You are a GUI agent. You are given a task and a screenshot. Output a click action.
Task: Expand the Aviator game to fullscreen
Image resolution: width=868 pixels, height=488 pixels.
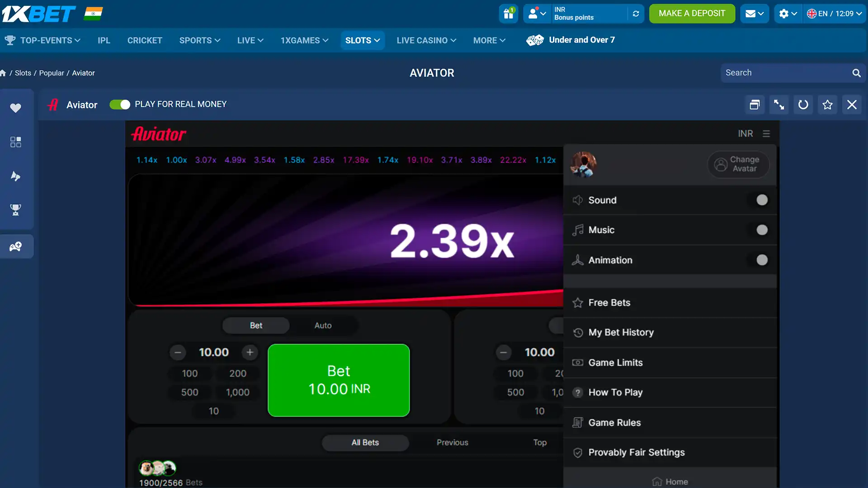click(778, 104)
